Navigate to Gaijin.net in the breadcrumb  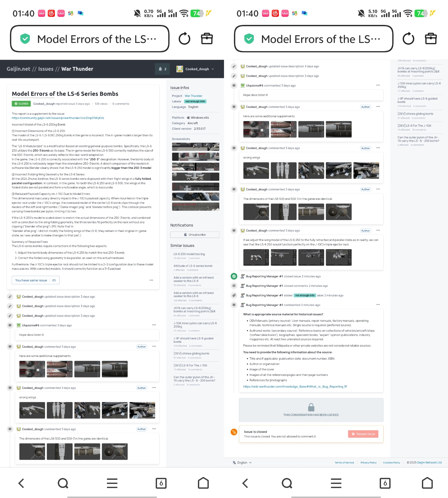pos(19,69)
